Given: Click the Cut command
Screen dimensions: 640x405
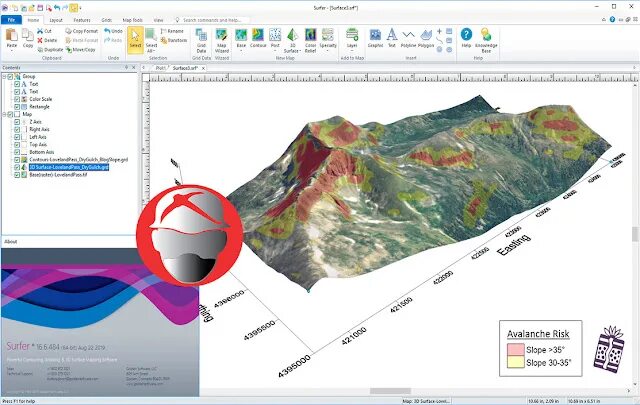Looking at the screenshot, I should point(44,31).
